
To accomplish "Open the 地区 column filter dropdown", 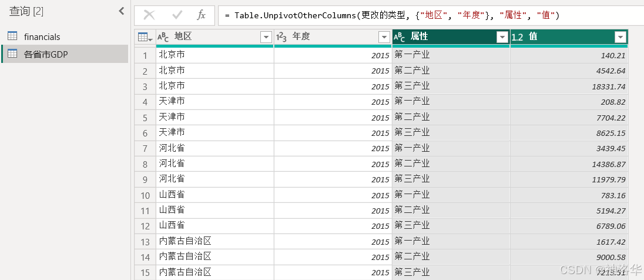I will coord(266,38).
